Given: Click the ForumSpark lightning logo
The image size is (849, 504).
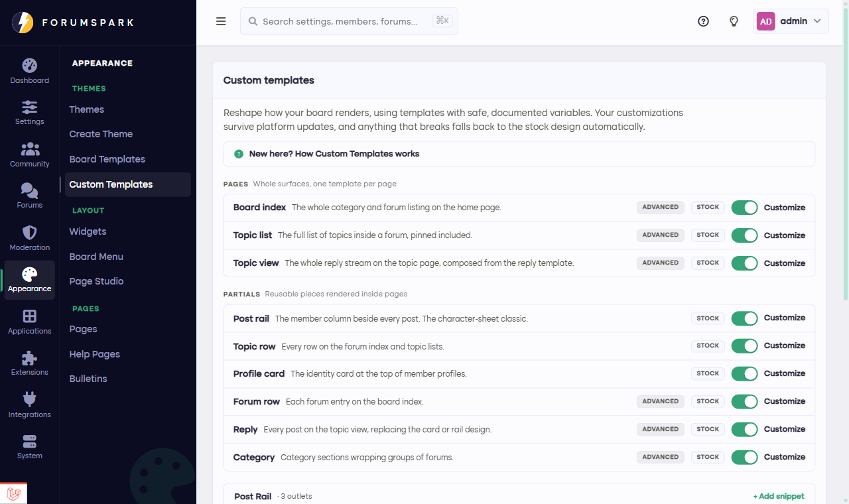Looking at the screenshot, I should (x=23, y=23).
